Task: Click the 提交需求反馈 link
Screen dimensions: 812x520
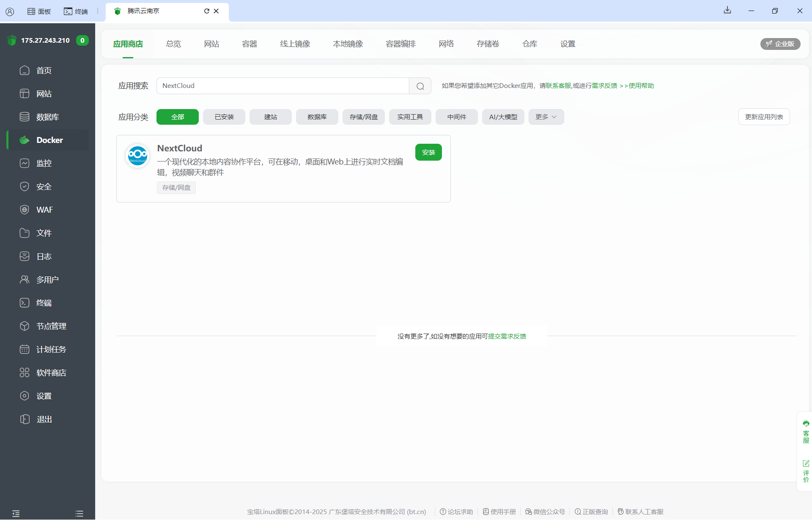Action: (507, 337)
